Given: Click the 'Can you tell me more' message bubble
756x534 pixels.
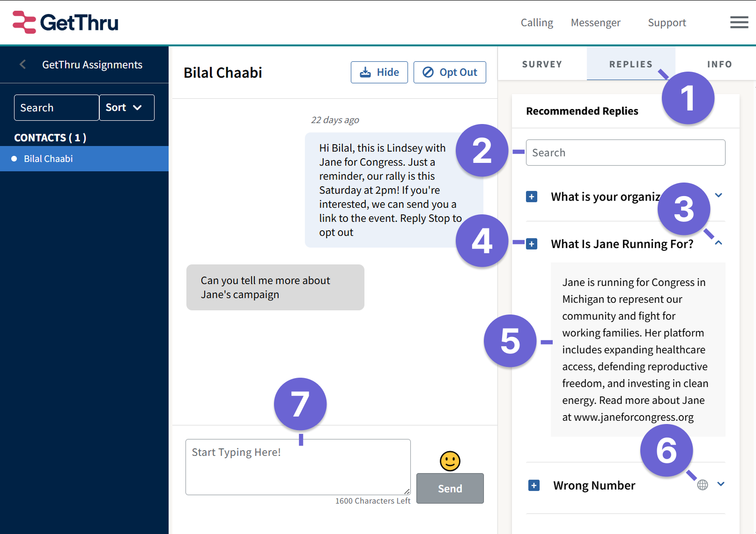Looking at the screenshot, I should pos(275,287).
